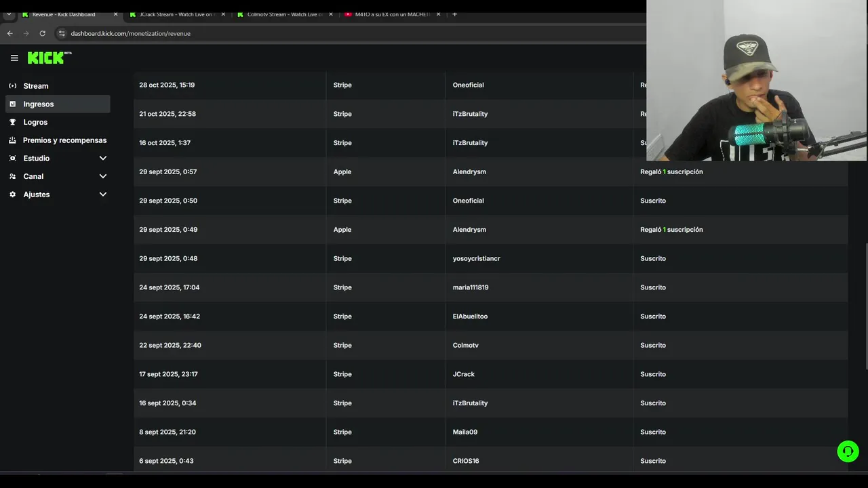Click Alendrysm in the 29 sept 0:49 row
This screenshot has width=868, height=488.
469,230
